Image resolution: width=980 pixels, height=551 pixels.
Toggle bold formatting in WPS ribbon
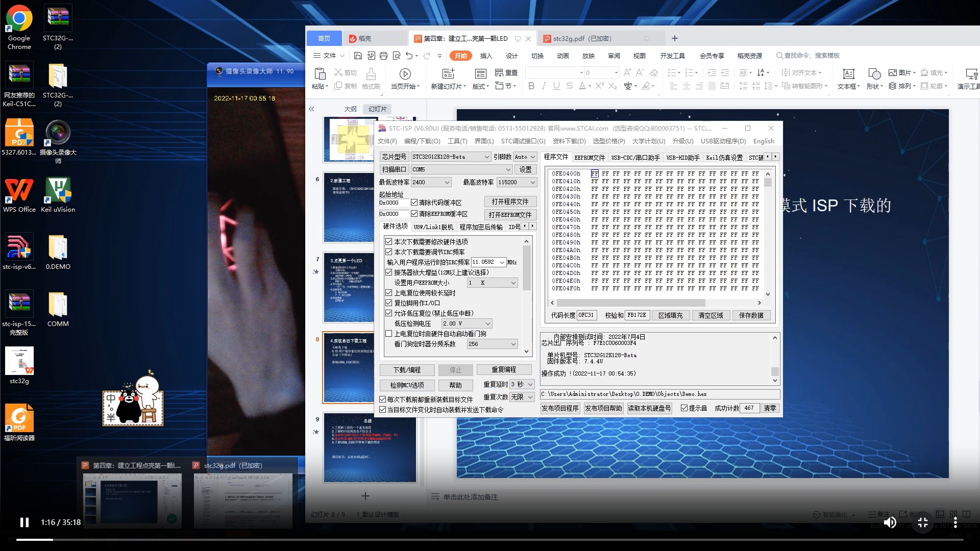coord(531,86)
